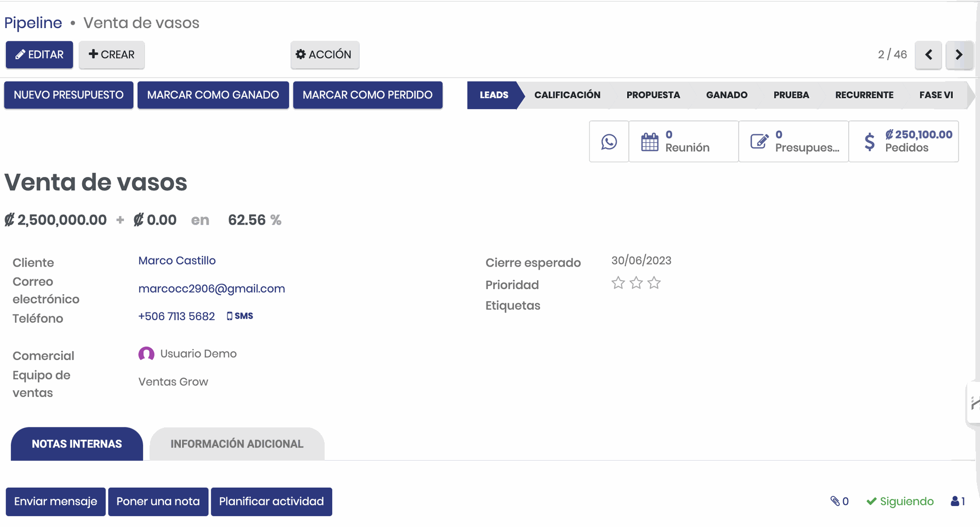
Task: Click the ₡0.00 recurring revenue value
Action: [x=155, y=220]
